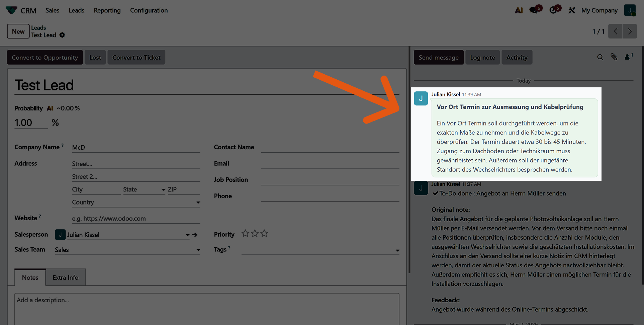Show followers using the person icon
Screen dimensions: 644x325
[628, 57]
